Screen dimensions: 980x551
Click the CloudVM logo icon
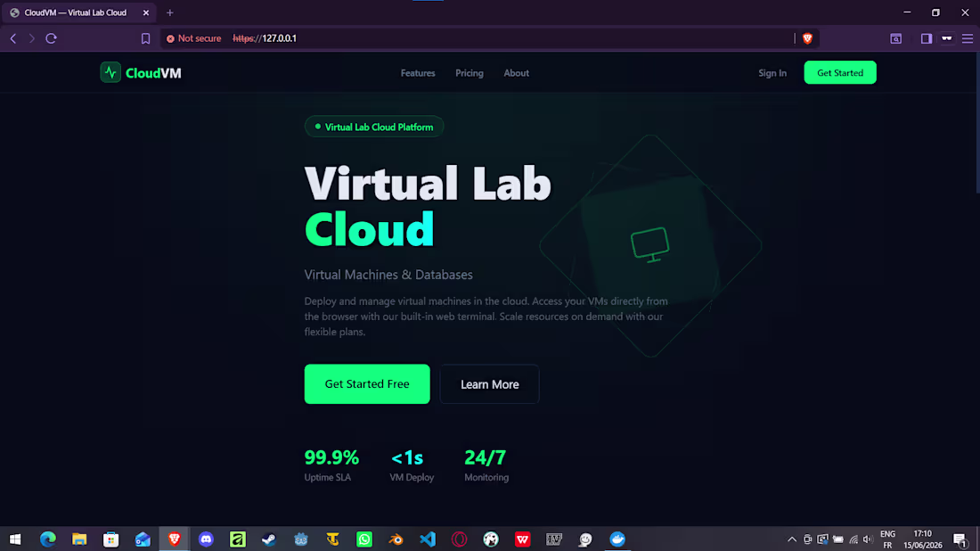point(110,72)
